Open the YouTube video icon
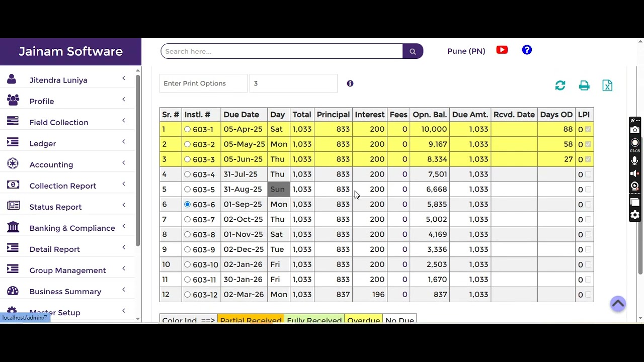The height and width of the screenshot is (362, 644). [502, 50]
